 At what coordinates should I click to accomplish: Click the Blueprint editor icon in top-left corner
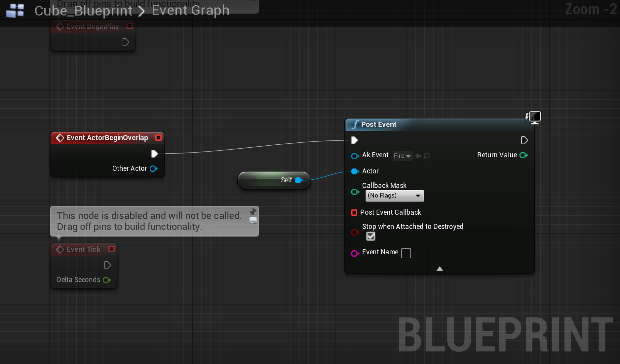coord(15,11)
